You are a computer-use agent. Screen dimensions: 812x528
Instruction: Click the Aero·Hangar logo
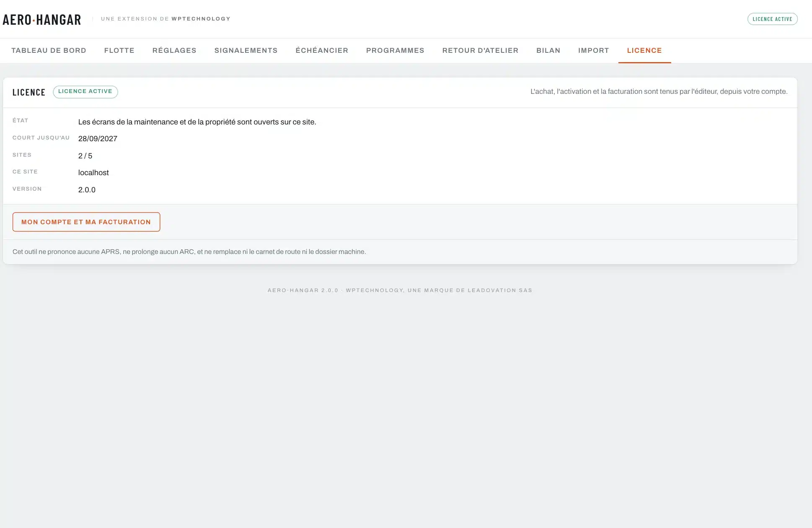coord(42,20)
